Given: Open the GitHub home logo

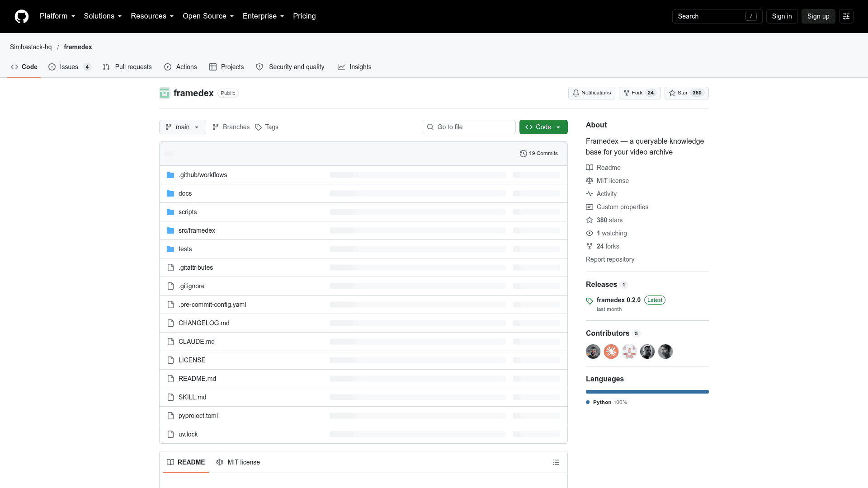Looking at the screenshot, I should click(22, 16).
